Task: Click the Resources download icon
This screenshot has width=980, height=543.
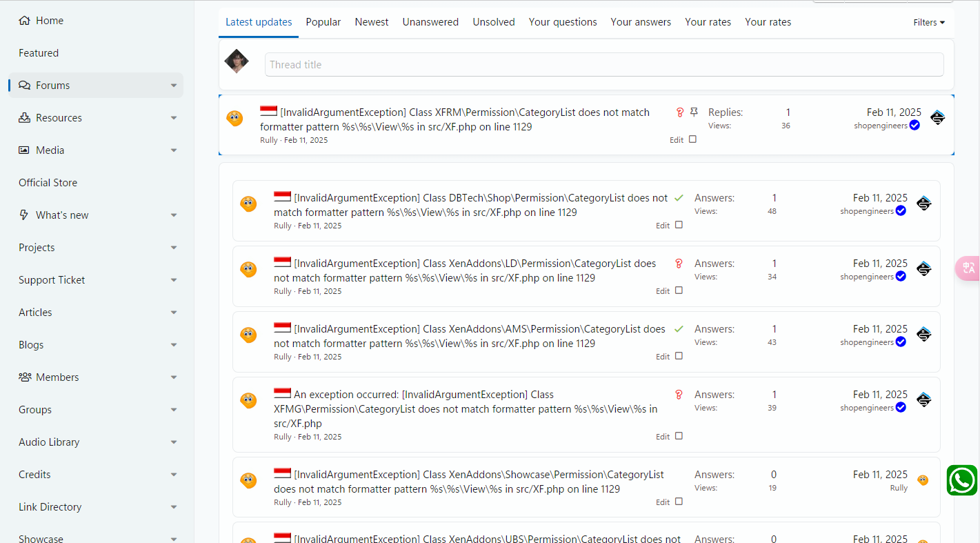Action: point(25,118)
